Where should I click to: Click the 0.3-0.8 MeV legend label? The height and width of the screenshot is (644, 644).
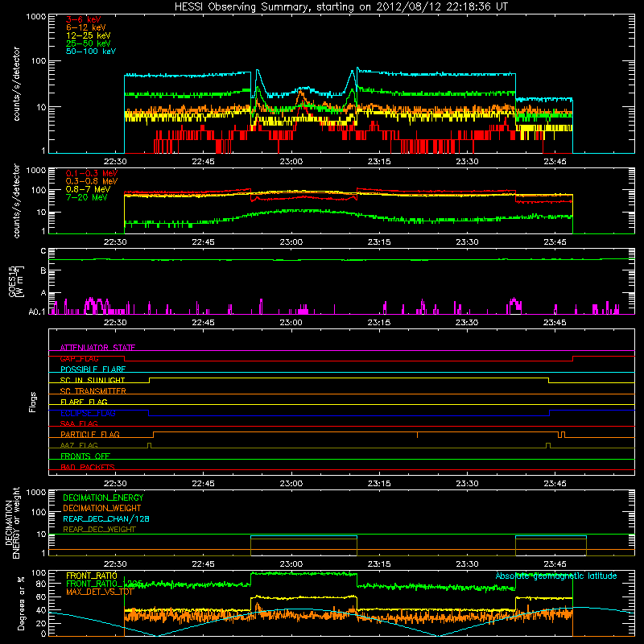tap(91, 181)
